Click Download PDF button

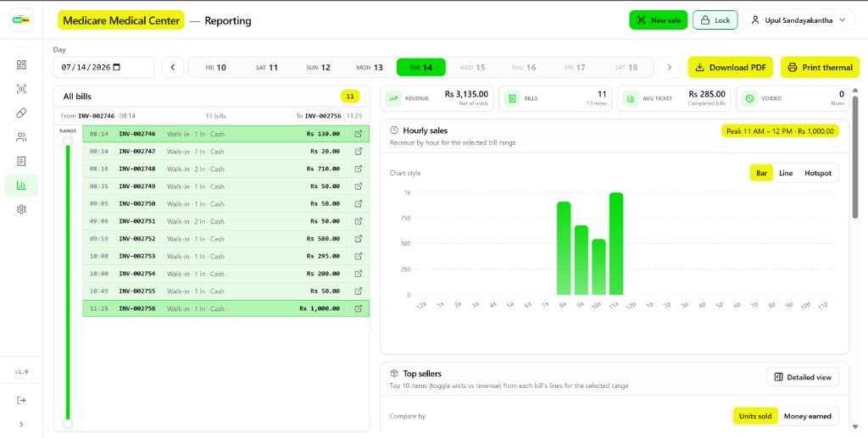coord(730,68)
